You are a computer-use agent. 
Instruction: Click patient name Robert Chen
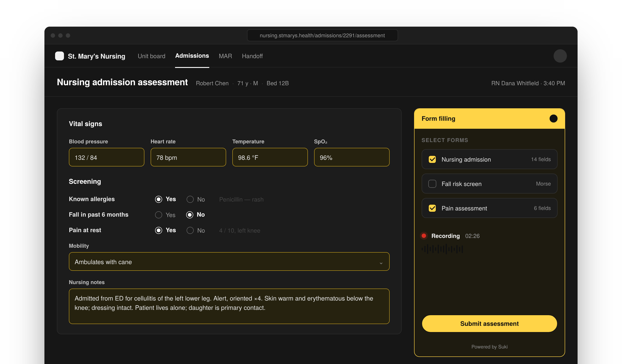212,83
